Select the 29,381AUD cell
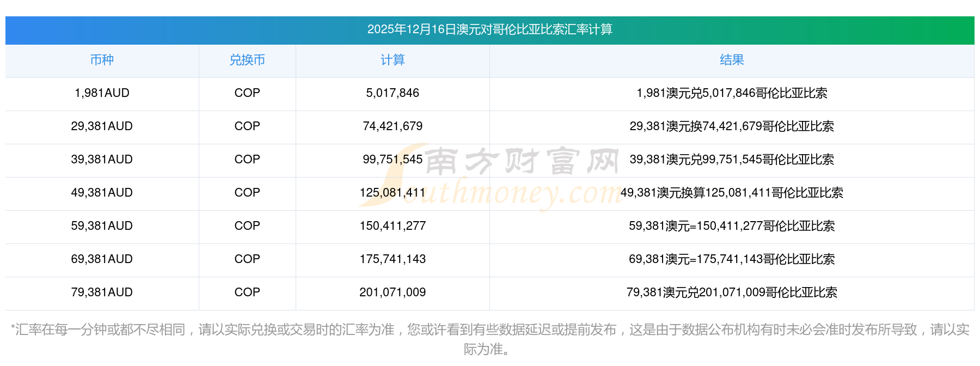980x366 pixels. [102, 126]
